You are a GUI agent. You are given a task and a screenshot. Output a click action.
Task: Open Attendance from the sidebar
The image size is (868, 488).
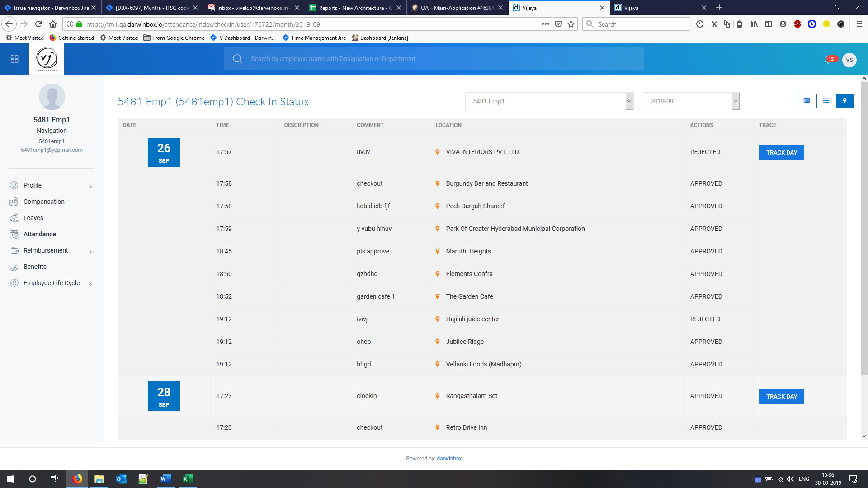(39, 234)
